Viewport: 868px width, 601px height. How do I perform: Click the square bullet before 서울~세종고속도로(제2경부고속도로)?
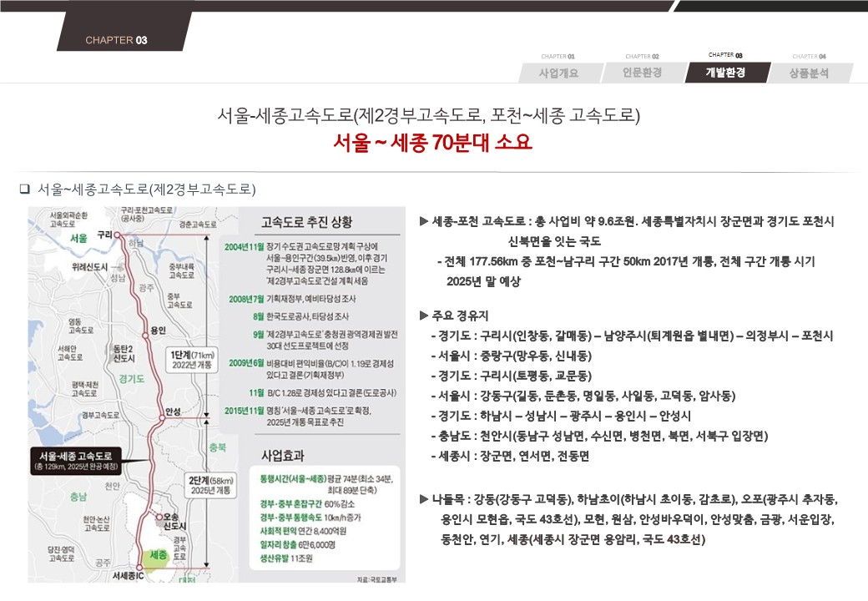(x=24, y=189)
